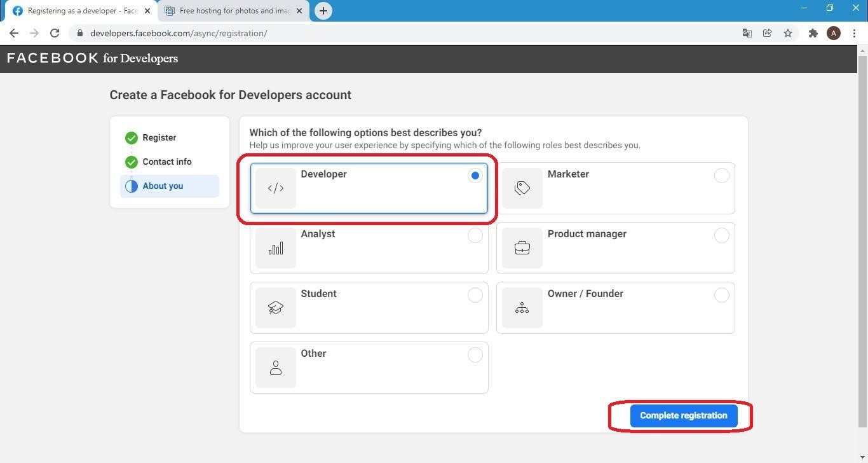Choose the Owner / Founder radio button

721,295
